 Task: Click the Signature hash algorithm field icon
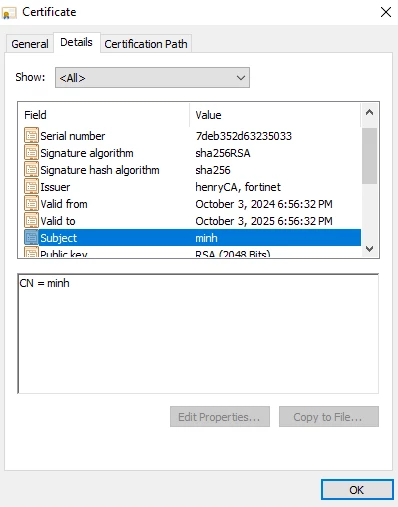pyautogui.click(x=31, y=170)
